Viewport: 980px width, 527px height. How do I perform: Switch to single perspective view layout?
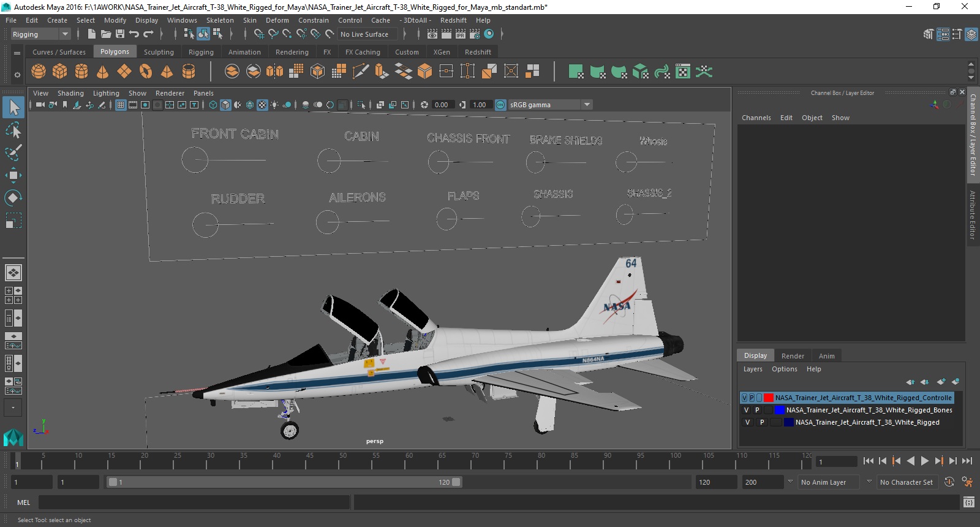click(x=13, y=273)
